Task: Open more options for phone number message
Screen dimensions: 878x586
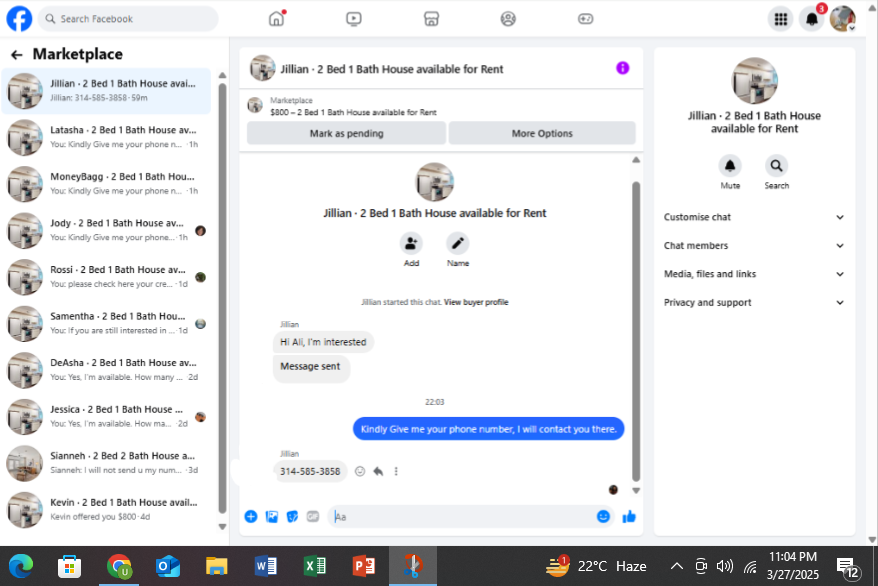Action: coord(396,471)
